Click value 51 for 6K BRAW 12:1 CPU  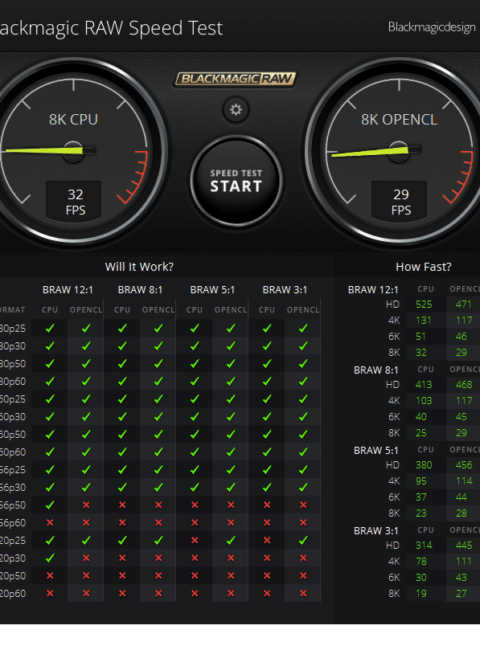(x=420, y=337)
